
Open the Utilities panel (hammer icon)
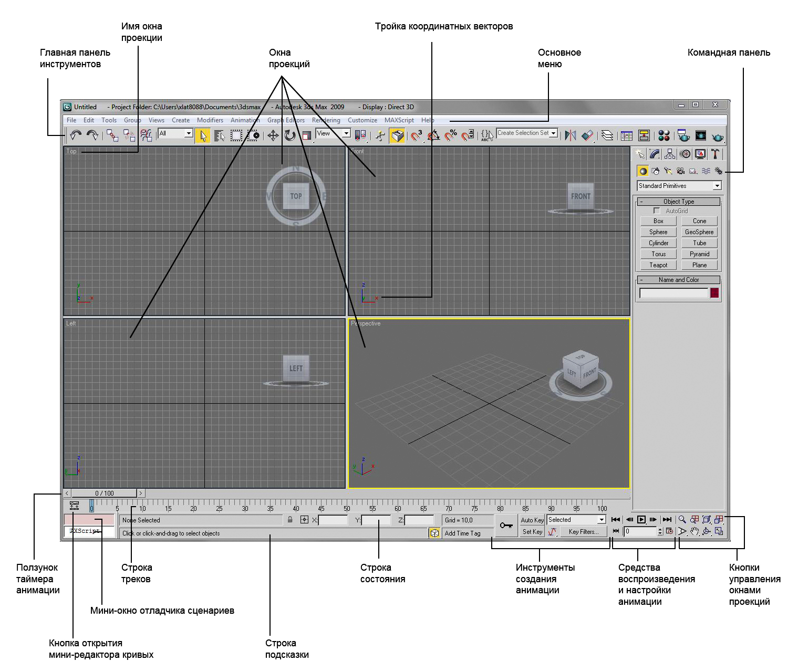(715, 154)
